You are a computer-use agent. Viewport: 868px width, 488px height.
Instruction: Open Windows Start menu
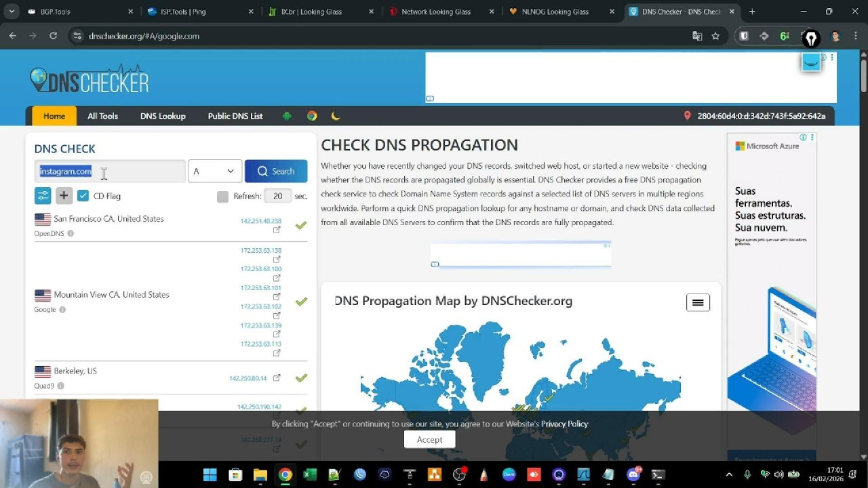point(210,474)
